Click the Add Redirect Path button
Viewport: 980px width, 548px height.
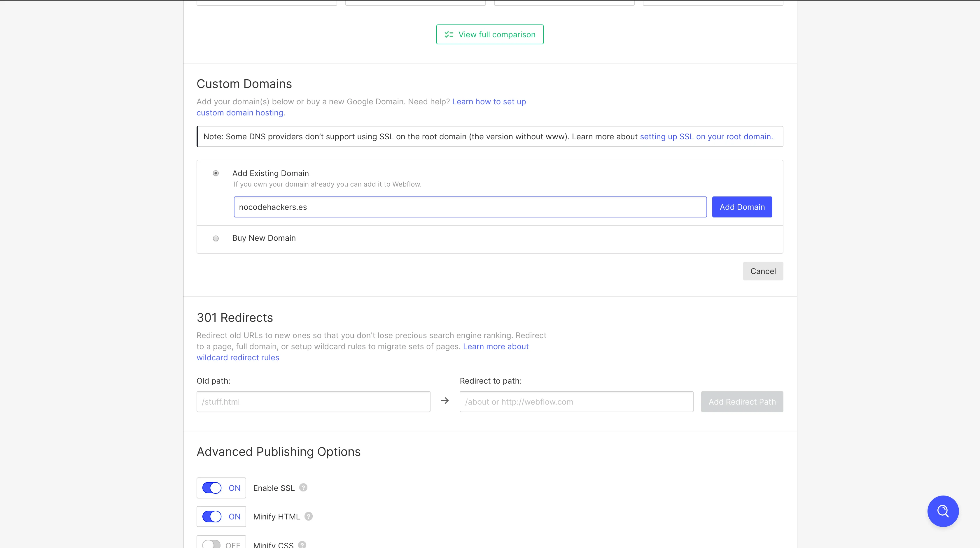click(742, 402)
